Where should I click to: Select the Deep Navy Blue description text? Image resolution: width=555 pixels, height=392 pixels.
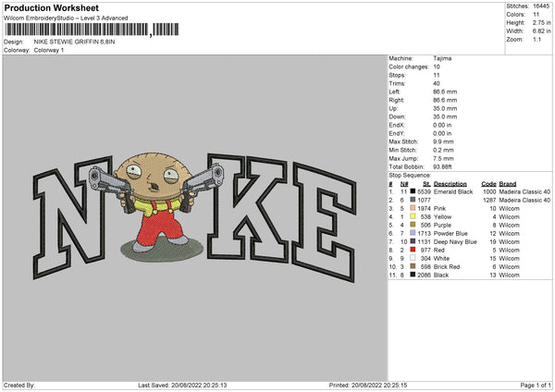pyautogui.click(x=455, y=242)
